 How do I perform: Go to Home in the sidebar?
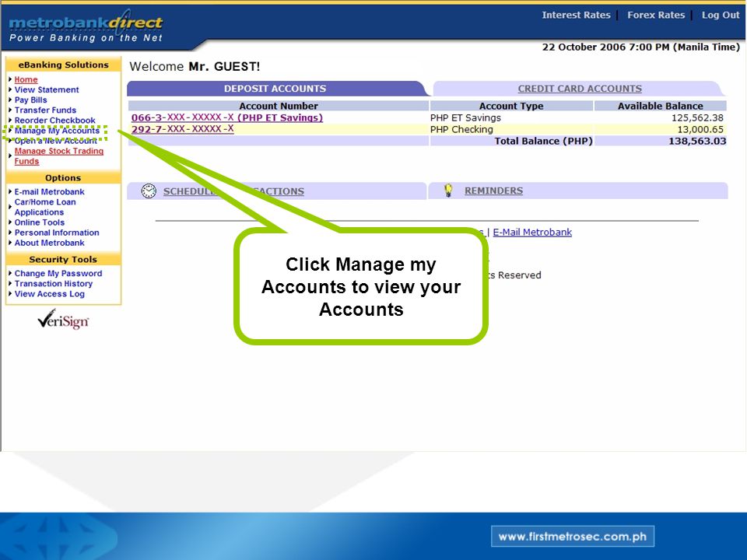pyautogui.click(x=26, y=79)
